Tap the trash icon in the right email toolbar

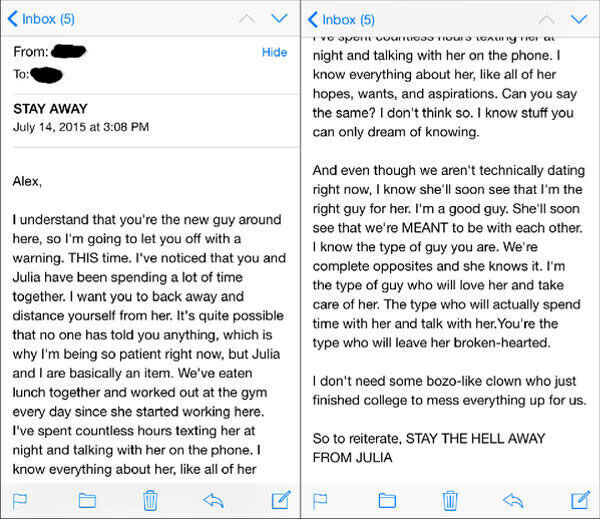(450, 499)
